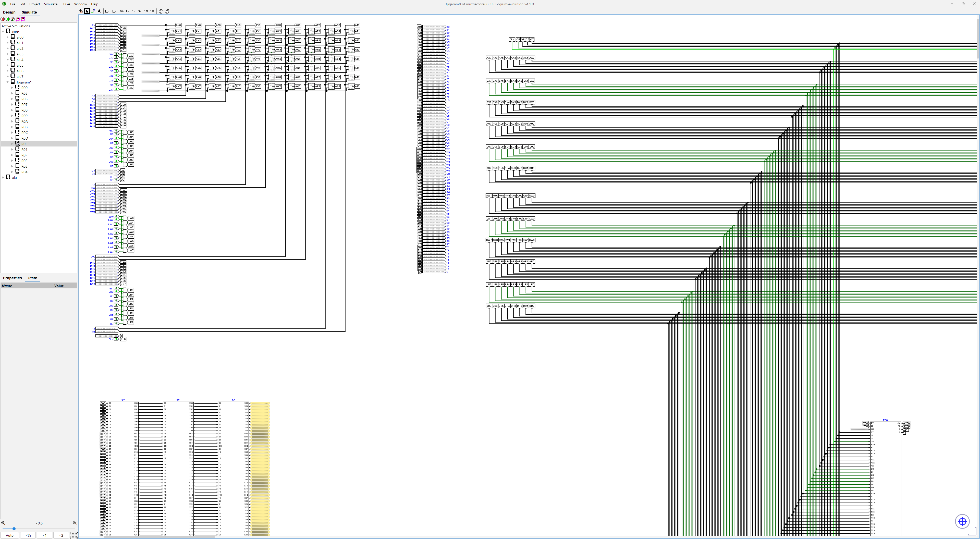Expand the R04 tree node
Image resolution: width=980 pixels, height=539 pixels.
[12, 172]
